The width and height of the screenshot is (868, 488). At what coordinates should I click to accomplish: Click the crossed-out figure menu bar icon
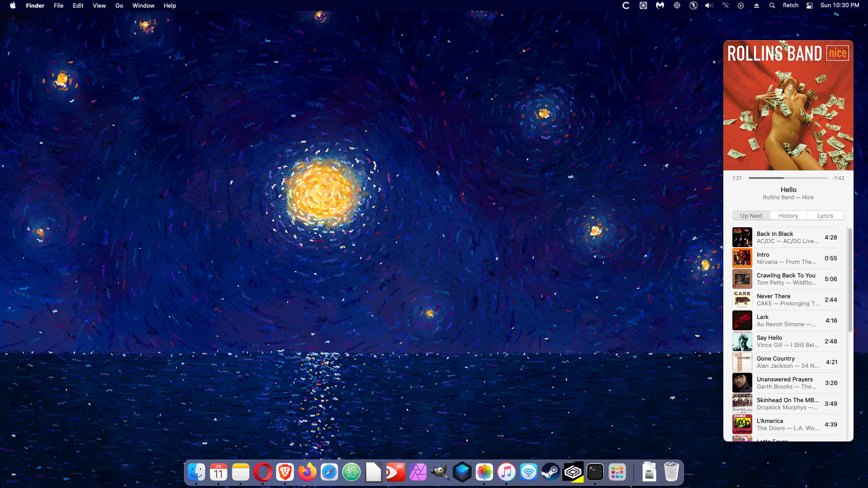(693, 5)
